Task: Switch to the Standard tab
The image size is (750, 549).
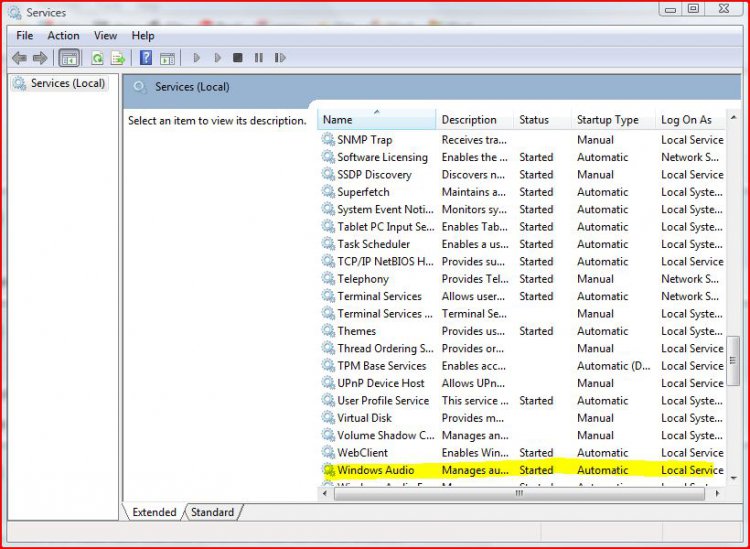Action: 212,512
